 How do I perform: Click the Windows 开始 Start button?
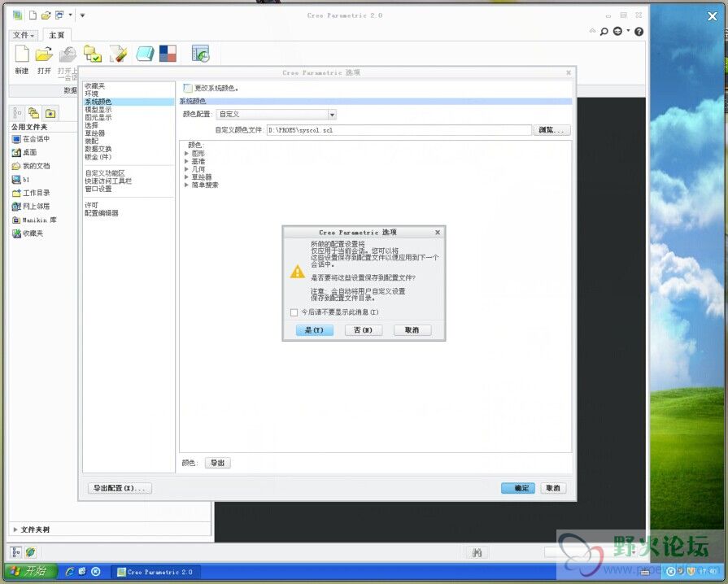point(31,571)
